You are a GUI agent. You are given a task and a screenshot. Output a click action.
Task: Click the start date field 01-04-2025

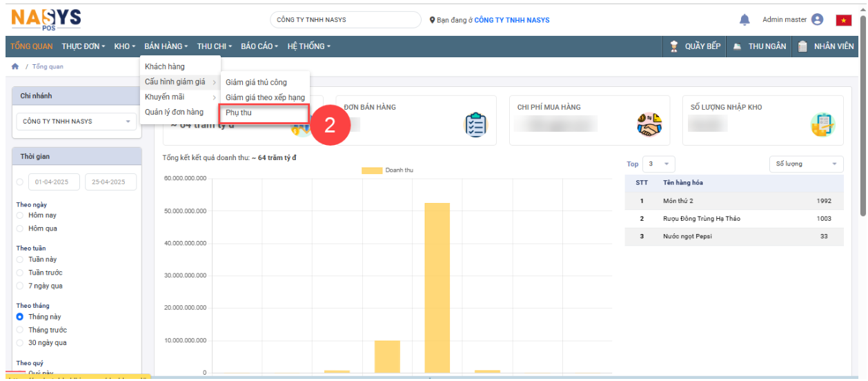click(x=54, y=182)
